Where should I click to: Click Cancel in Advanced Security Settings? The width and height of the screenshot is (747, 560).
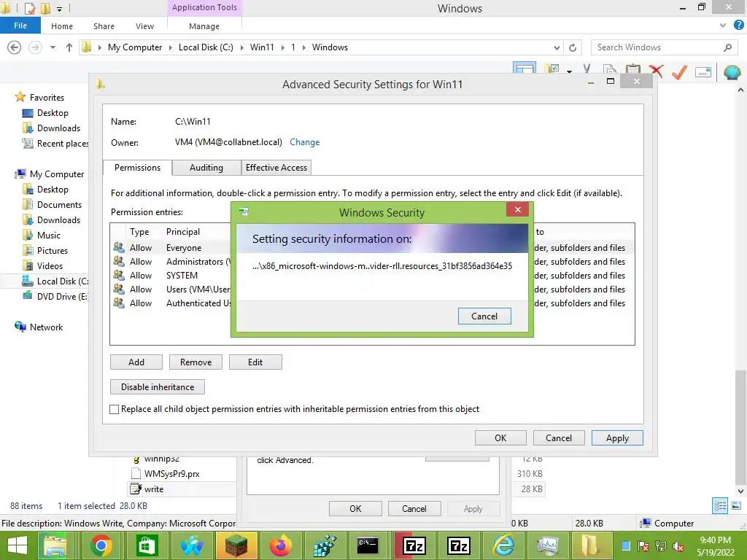tap(558, 437)
